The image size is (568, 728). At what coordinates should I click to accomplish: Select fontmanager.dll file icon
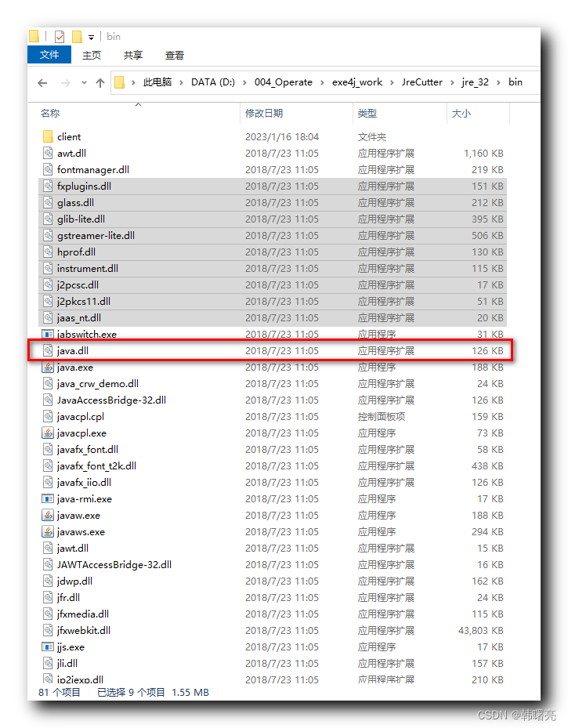48,169
